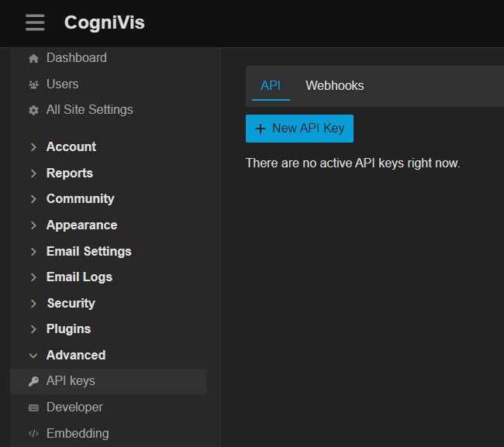504x447 pixels.
Task: Click the Dashboard home icon
Action: click(33, 58)
